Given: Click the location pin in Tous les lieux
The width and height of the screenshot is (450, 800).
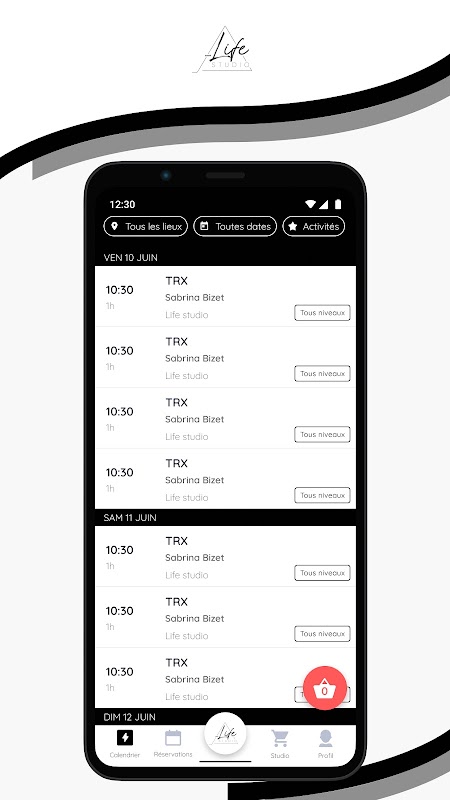Looking at the screenshot, I should (x=115, y=226).
